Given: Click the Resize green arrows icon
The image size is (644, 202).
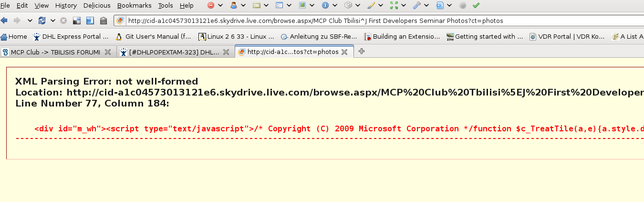Looking at the screenshot, I should click(x=394, y=6).
